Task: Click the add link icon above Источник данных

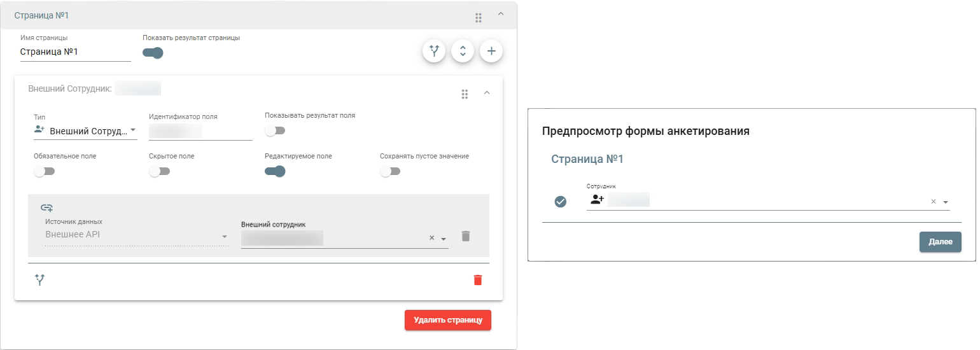Action: click(x=46, y=207)
